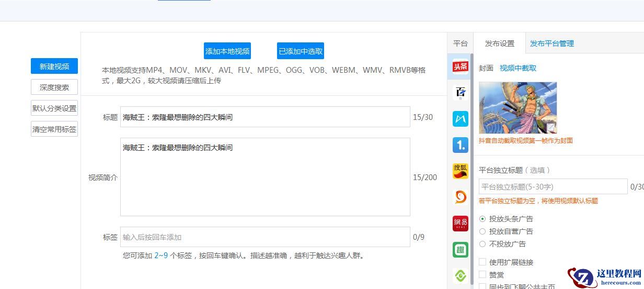Select the NetEase (網易) platform icon
The image size is (644, 289).
tap(461, 224)
